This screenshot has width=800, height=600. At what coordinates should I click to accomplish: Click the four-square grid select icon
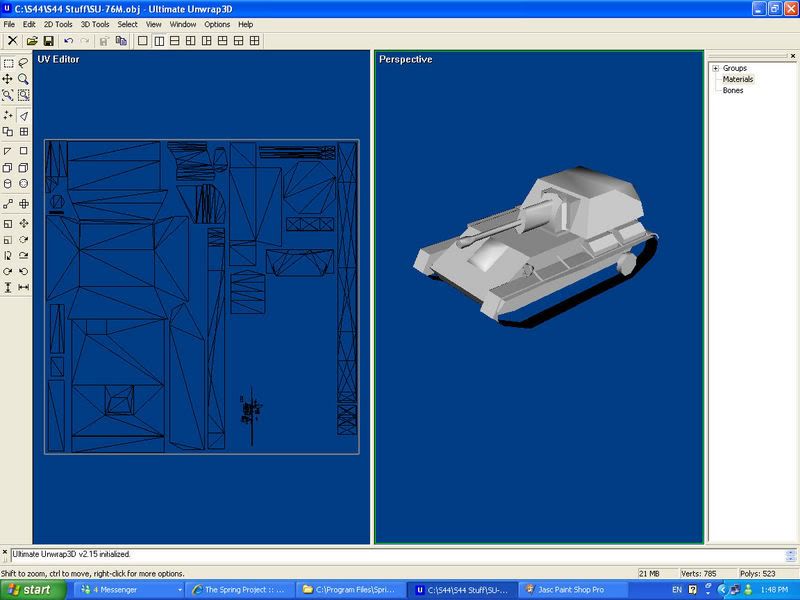pos(23,132)
